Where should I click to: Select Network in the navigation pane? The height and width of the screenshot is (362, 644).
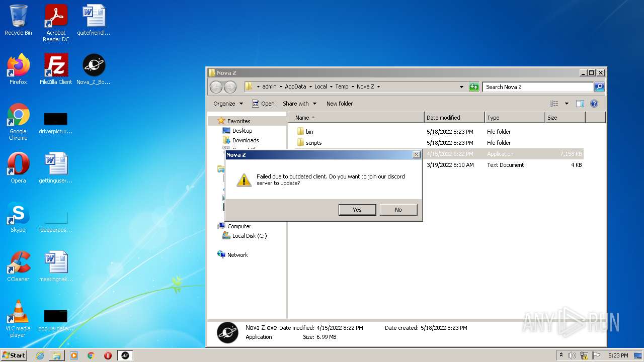[237, 255]
